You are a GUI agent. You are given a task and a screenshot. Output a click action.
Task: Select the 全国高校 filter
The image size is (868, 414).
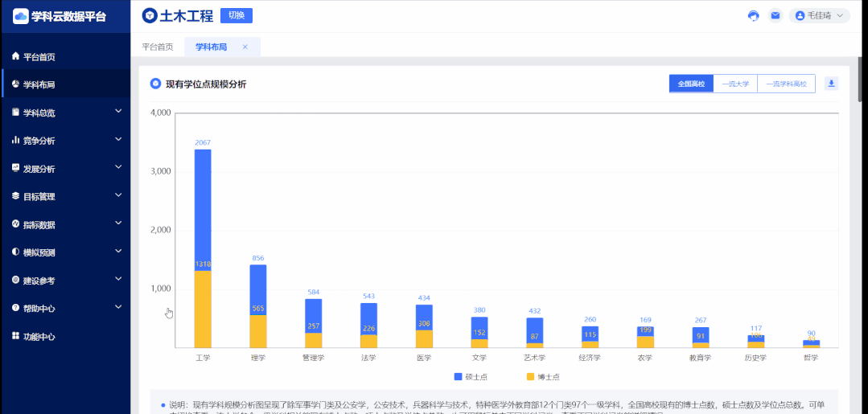[x=691, y=84]
